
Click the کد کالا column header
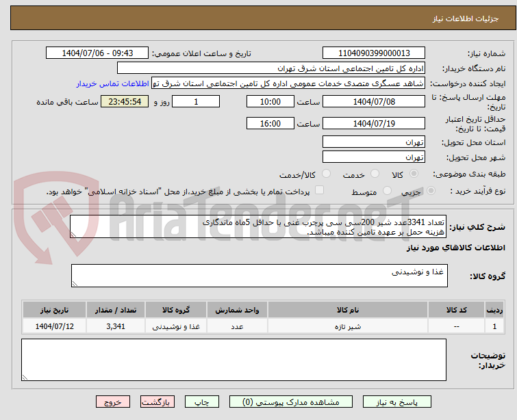point(456,310)
